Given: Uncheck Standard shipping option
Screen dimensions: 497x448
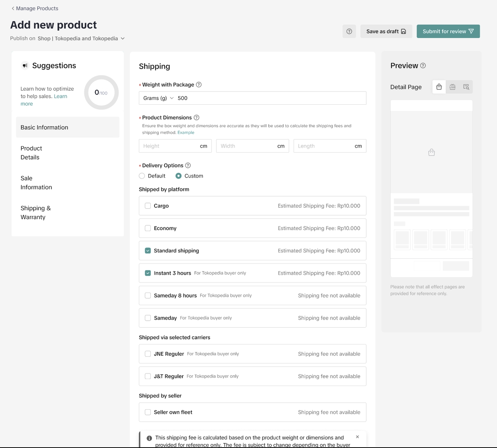Looking at the screenshot, I should click(148, 251).
